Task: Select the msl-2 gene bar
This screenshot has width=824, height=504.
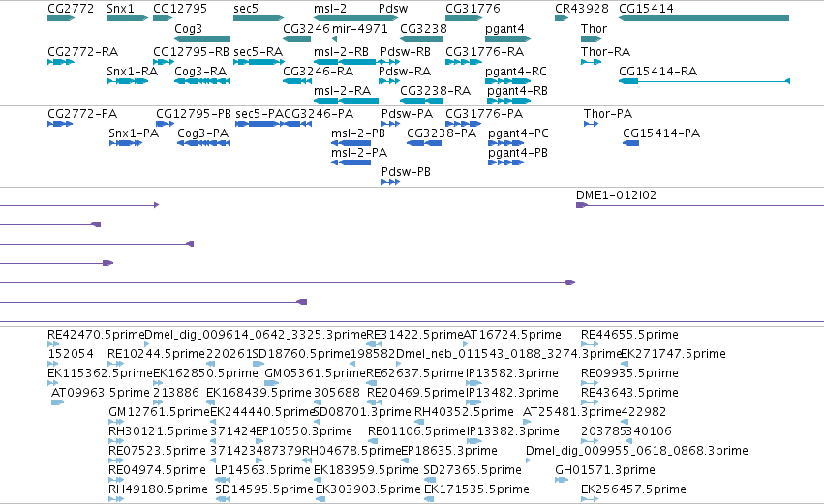Action: click(x=356, y=18)
